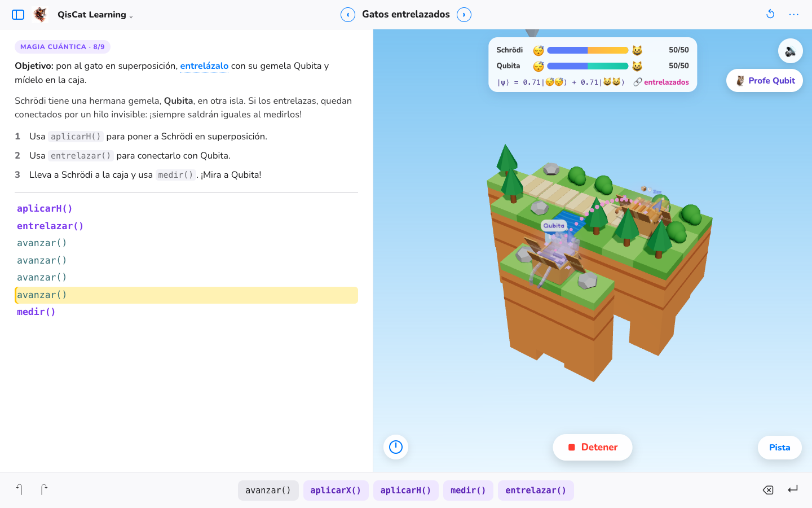Open the Pista hint button
The width and height of the screenshot is (812, 508).
coord(780,448)
